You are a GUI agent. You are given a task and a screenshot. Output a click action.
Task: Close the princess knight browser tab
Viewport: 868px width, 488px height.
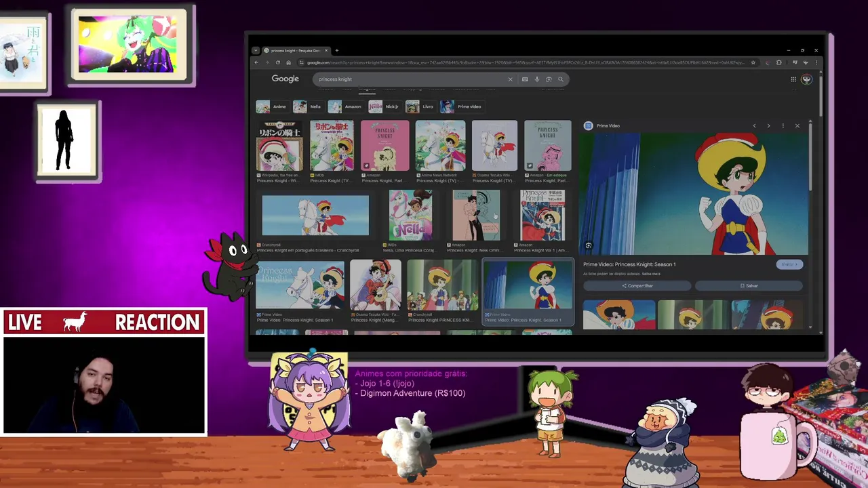[326, 50]
